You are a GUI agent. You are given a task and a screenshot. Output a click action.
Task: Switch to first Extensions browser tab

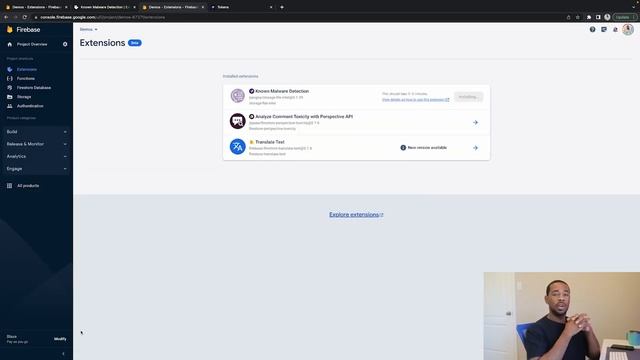[x=36, y=7]
